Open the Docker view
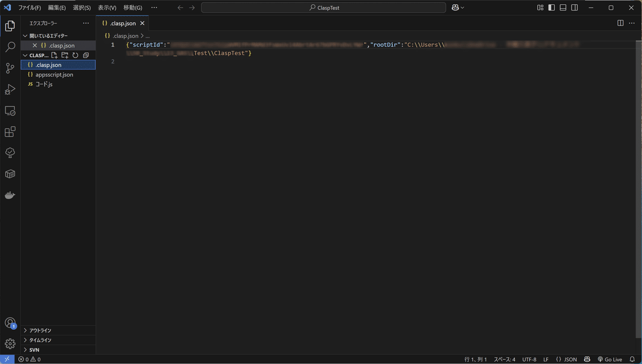 click(x=10, y=195)
